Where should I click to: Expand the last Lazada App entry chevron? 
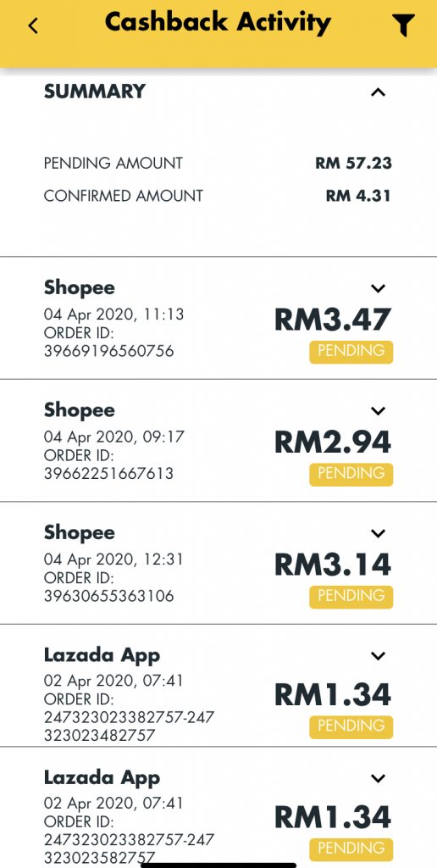(378, 778)
